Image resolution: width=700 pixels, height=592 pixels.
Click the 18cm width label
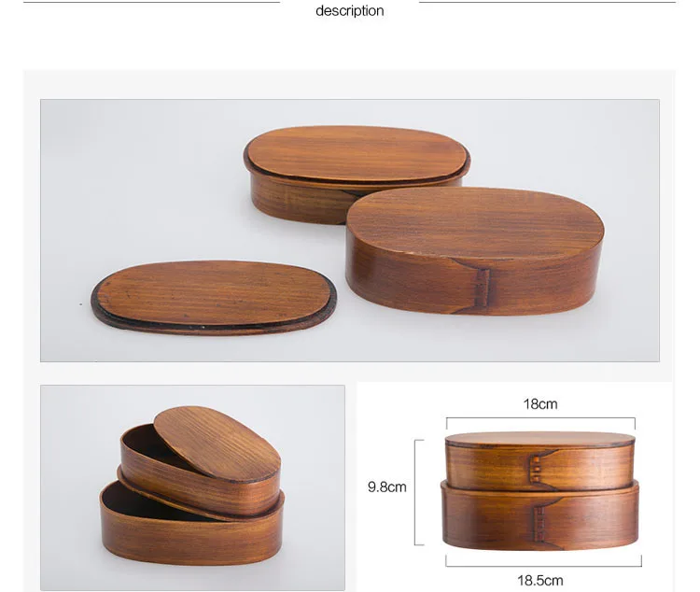point(540,404)
